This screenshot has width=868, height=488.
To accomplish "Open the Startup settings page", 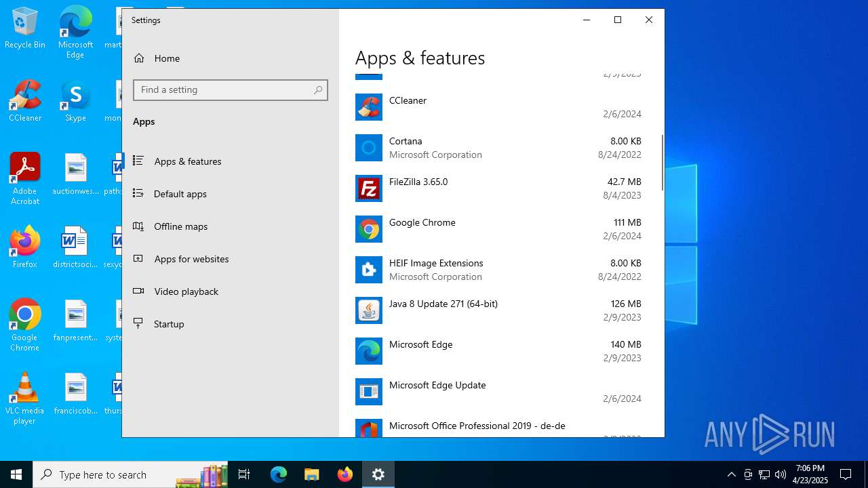I will point(231,324).
